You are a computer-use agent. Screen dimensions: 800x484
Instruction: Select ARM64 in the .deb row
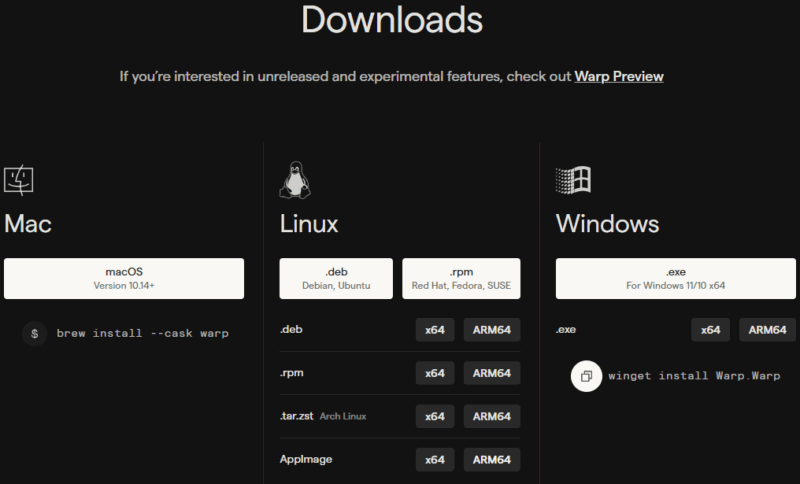tap(492, 330)
